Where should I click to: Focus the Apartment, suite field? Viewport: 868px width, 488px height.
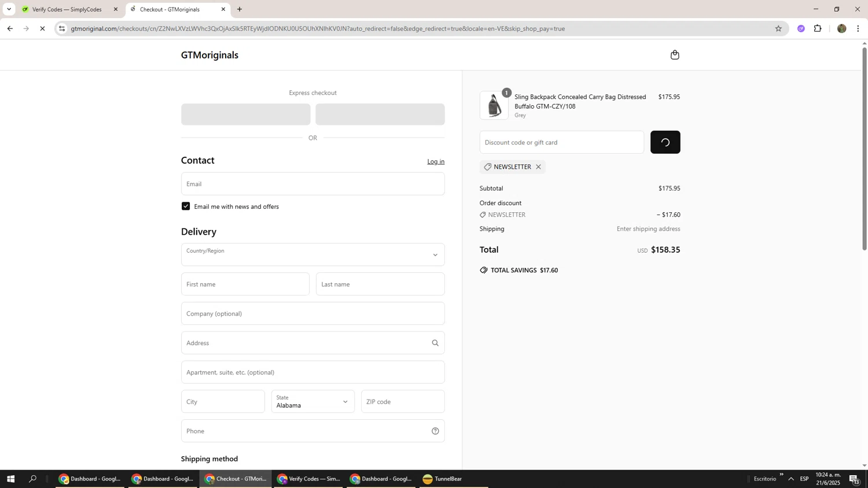(313, 372)
